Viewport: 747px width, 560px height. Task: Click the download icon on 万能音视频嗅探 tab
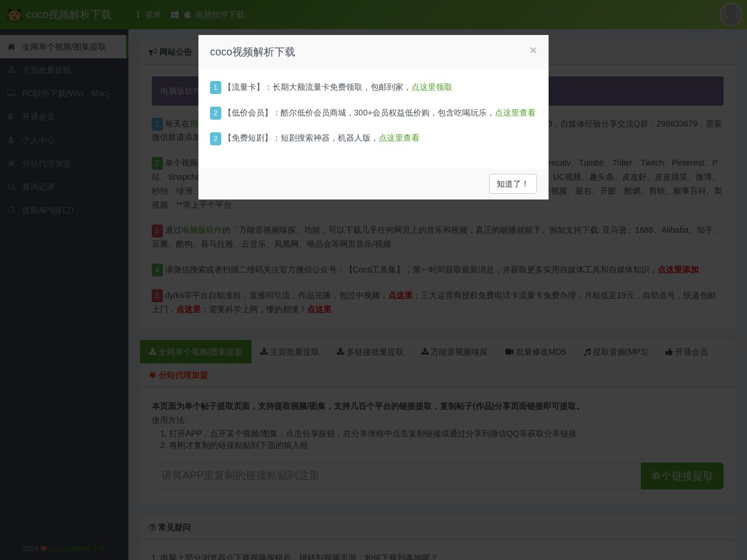pos(424,352)
